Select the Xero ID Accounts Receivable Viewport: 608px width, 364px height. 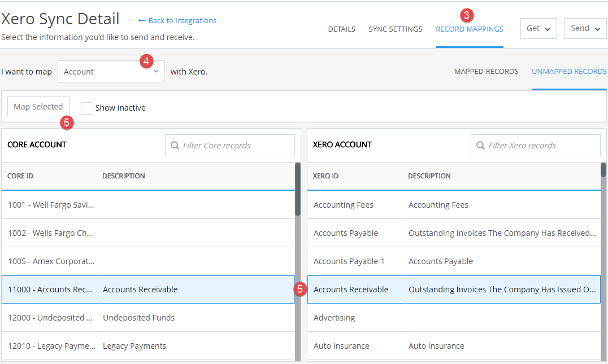[351, 290]
